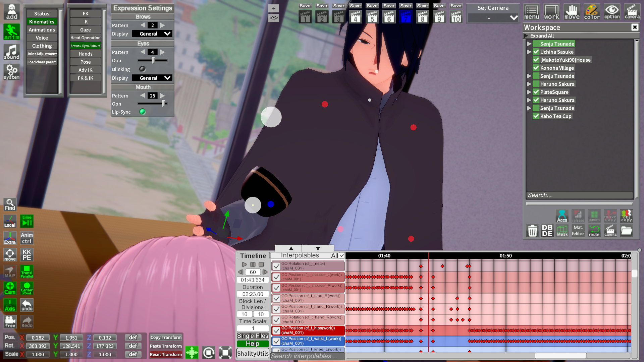Expand the PlateSquare tree item

pos(529,92)
